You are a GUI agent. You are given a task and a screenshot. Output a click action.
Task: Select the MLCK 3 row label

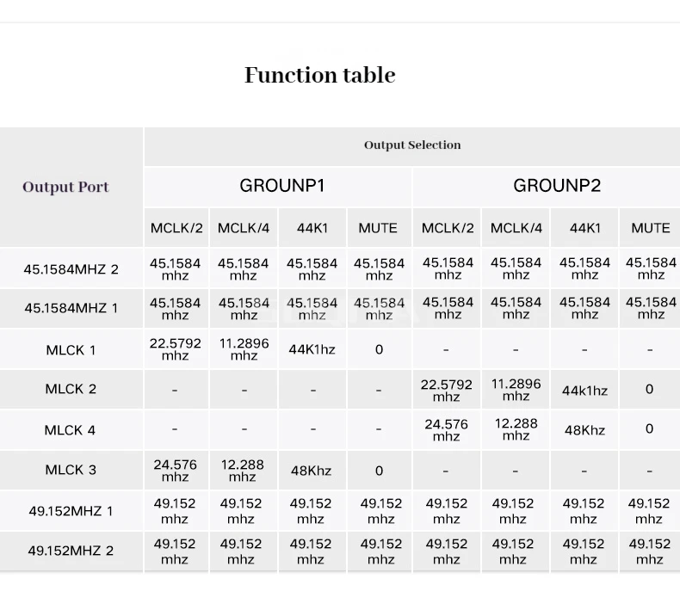[x=71, y=470]
